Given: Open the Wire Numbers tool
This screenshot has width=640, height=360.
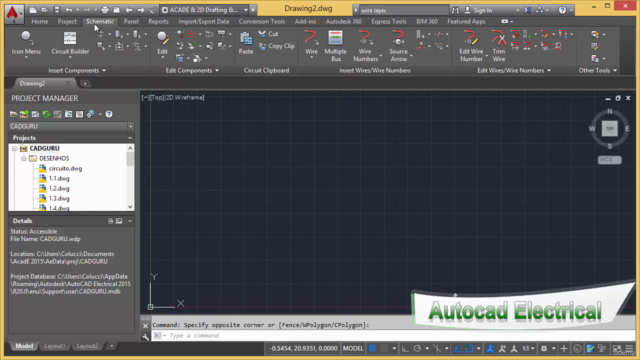Looking at the screenshot, I should tap(365, 46).
